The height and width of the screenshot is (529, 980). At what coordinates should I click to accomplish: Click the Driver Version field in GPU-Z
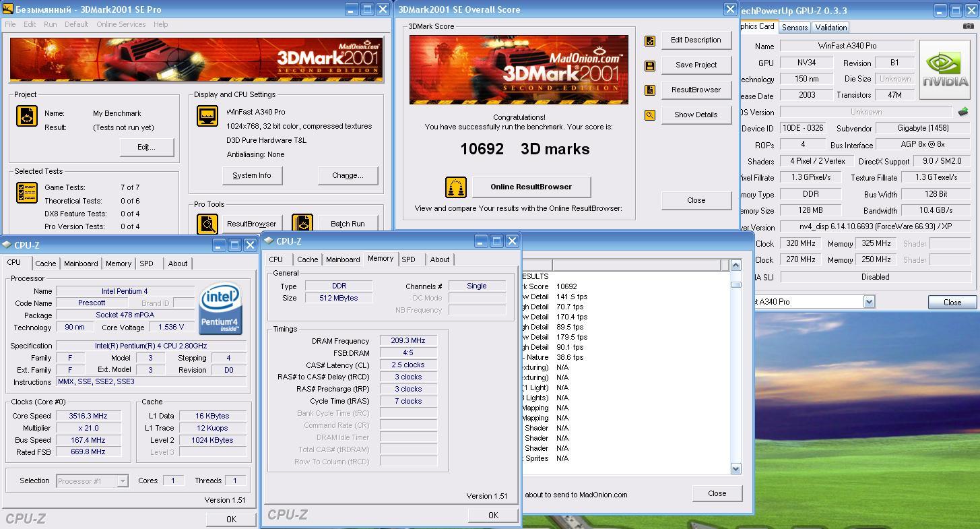(876, 227)
